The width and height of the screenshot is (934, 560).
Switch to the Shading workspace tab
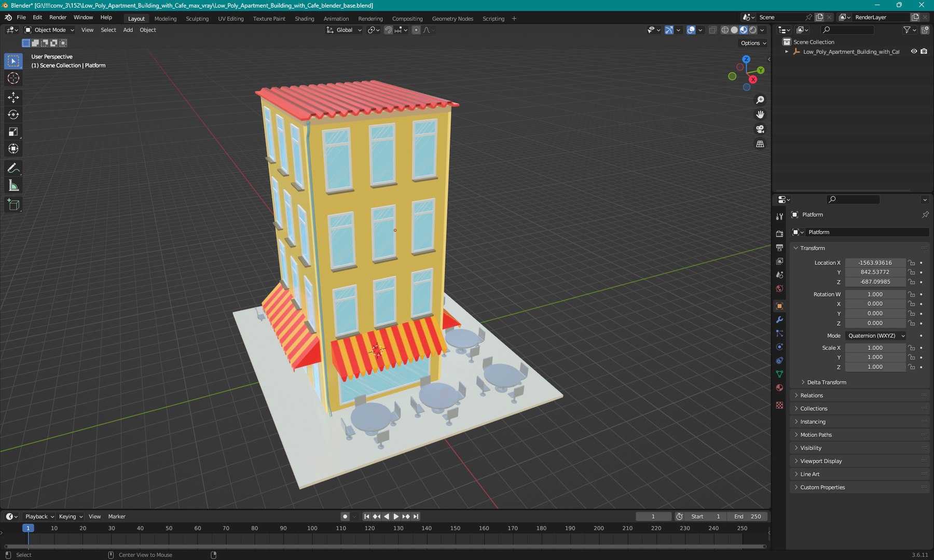(x=305, y=19)
